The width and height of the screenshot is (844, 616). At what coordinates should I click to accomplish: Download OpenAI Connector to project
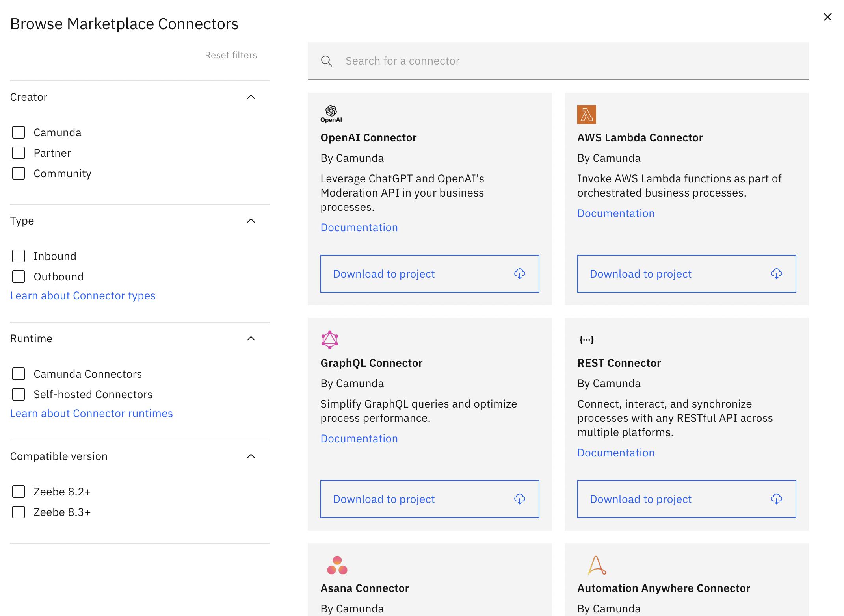429,274
